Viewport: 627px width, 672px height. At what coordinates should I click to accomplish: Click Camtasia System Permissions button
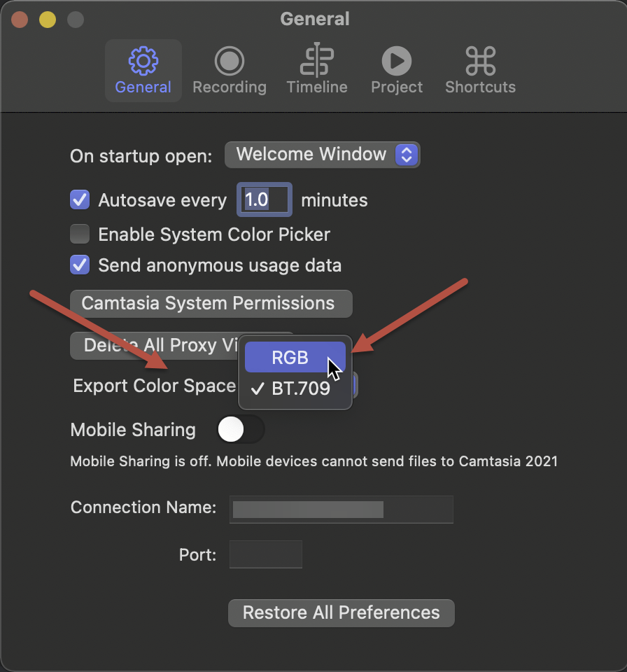coord(211,304)
